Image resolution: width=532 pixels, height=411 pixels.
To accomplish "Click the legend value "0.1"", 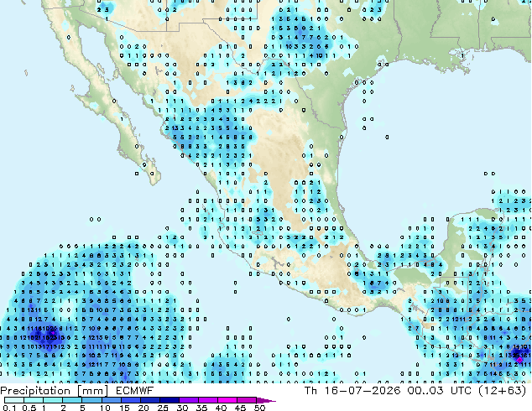I will [x=9, y=408].
